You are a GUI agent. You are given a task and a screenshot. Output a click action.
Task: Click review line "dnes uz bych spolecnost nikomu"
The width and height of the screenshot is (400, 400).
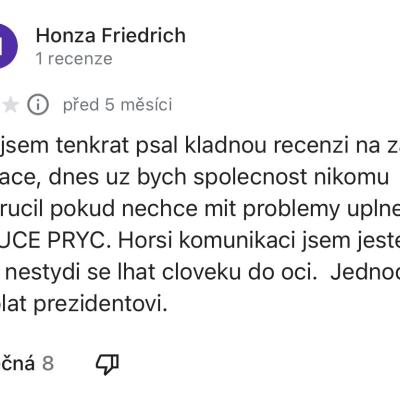pos(219,177)
